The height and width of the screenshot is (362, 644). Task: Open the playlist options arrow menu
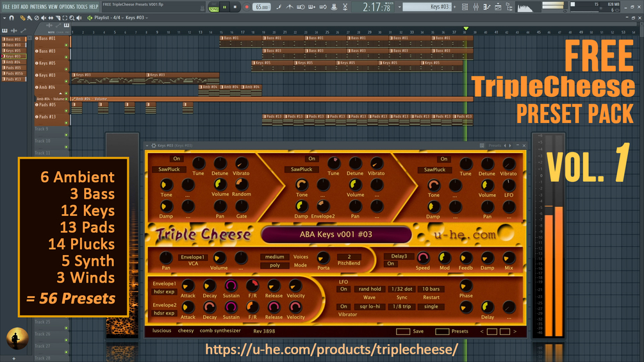[4, 18]
